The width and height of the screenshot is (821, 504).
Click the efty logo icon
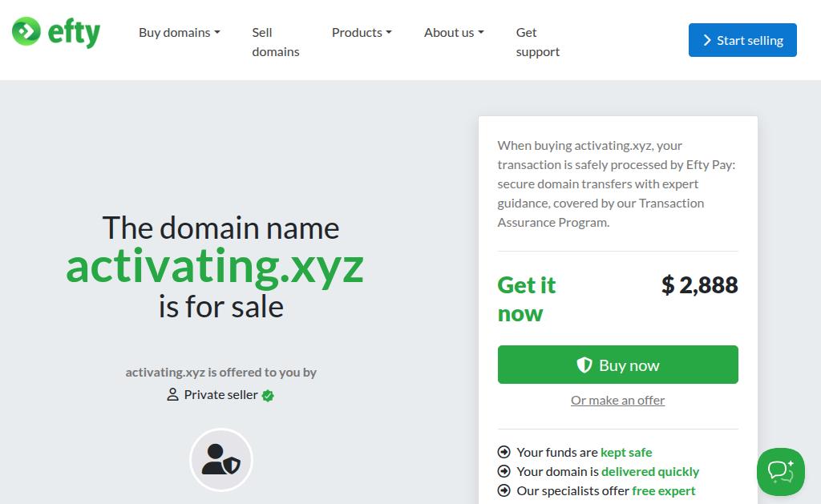pos(26,31)
